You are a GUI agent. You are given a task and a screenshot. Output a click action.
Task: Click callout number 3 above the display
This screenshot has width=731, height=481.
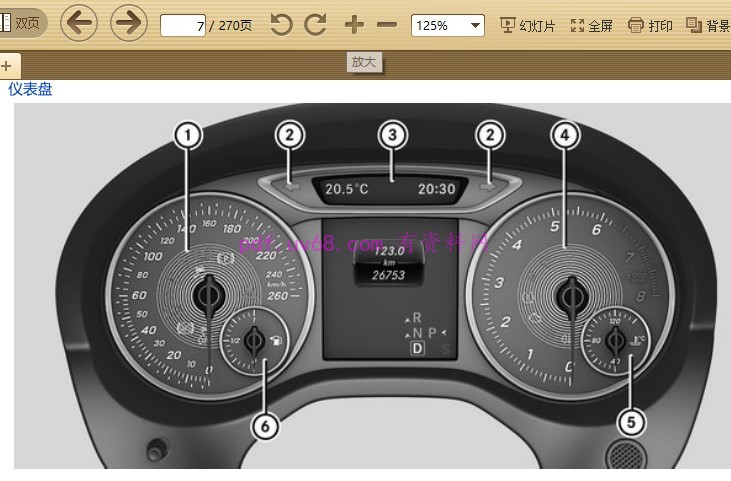point(392,134)
